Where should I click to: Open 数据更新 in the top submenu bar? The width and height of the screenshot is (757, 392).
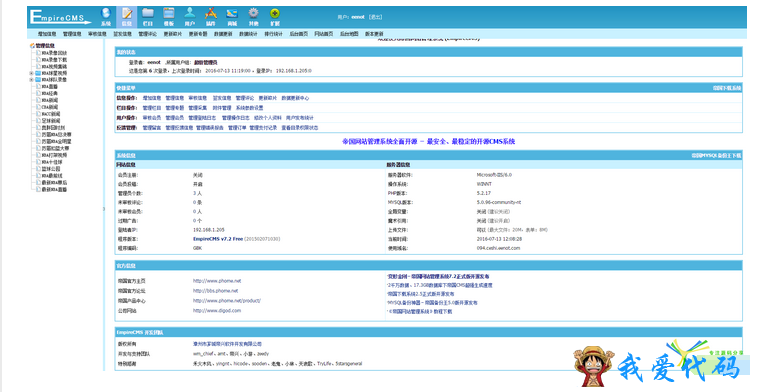click(x=223, y=34)
